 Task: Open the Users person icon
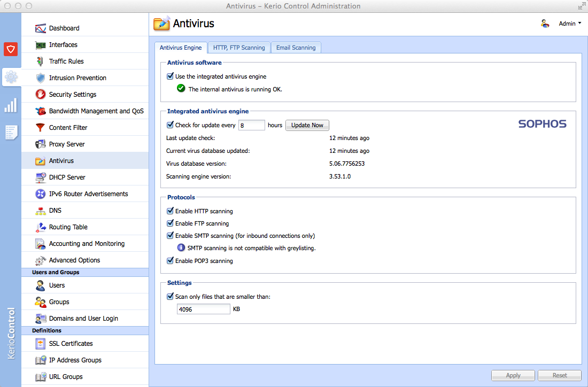41,285
